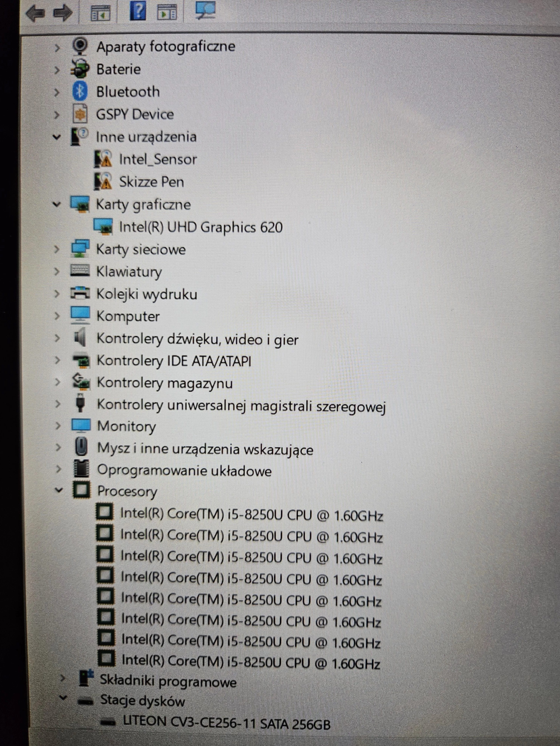Click the Back arrow toolbar button
The width and height of the screenshot is (560, 746).
[x=35, y=13]
